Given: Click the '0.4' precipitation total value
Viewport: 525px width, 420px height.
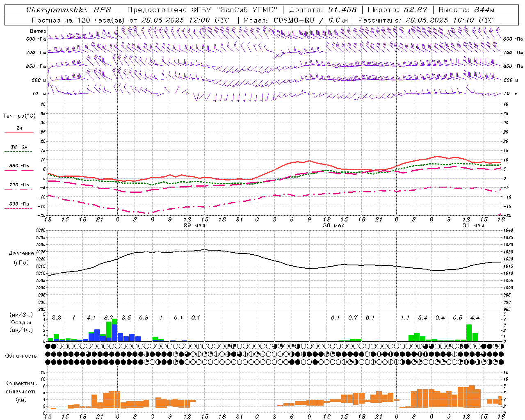Looking at the screenshot, I should coord(440,318).
